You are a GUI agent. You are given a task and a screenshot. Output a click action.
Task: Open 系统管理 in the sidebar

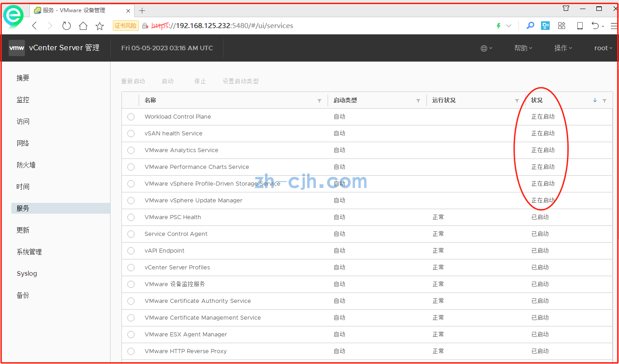coord(29,252)
